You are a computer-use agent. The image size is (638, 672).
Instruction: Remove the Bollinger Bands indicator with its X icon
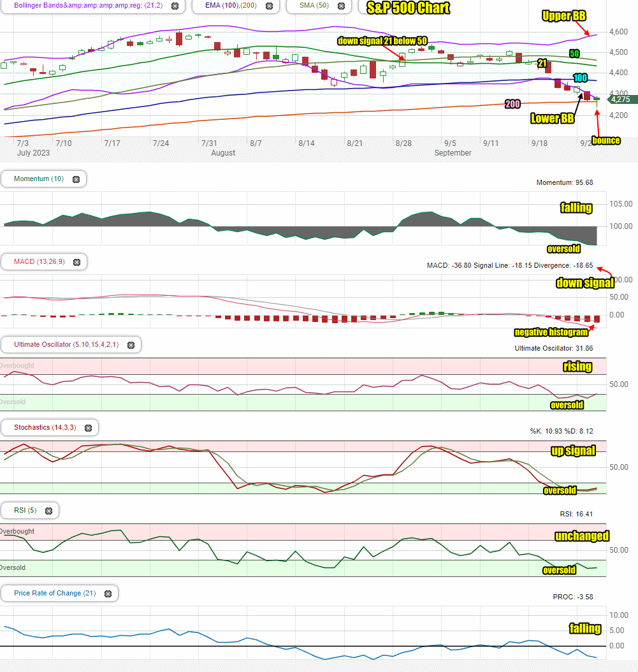click(x=175, y=6)
